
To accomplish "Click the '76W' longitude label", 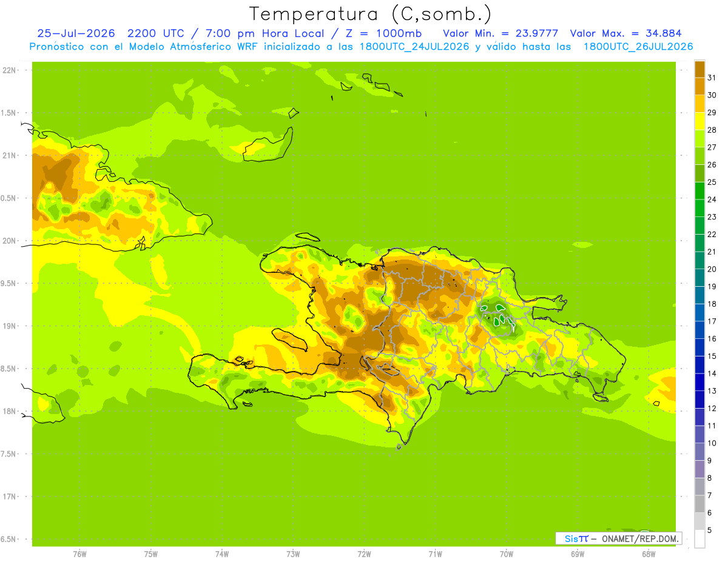I will [79, 554].
